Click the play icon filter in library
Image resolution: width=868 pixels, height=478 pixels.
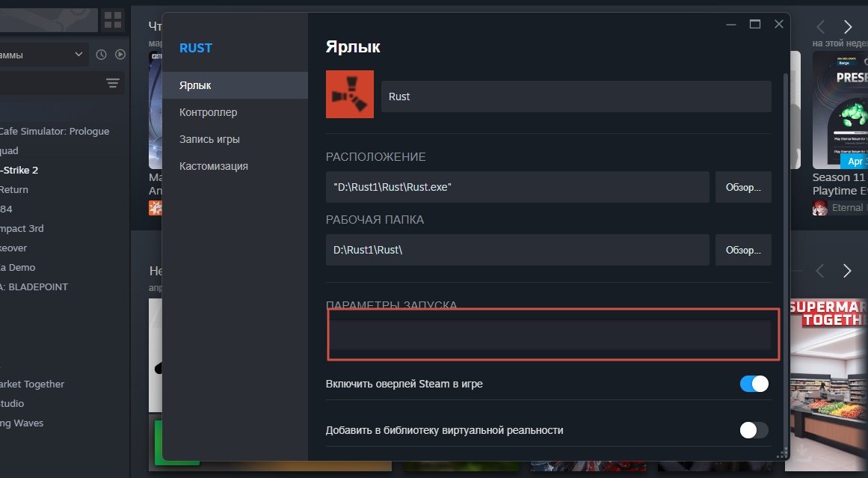pos(120,55)
